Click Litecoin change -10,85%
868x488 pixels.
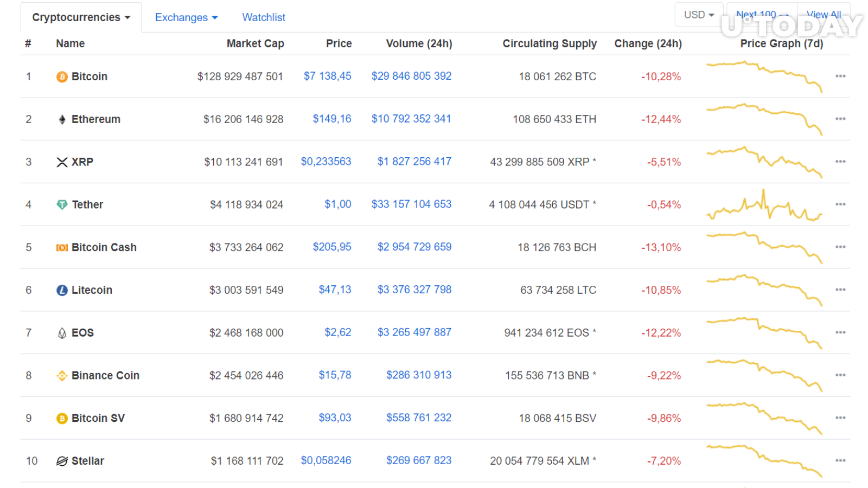click(x=661, y=290)
